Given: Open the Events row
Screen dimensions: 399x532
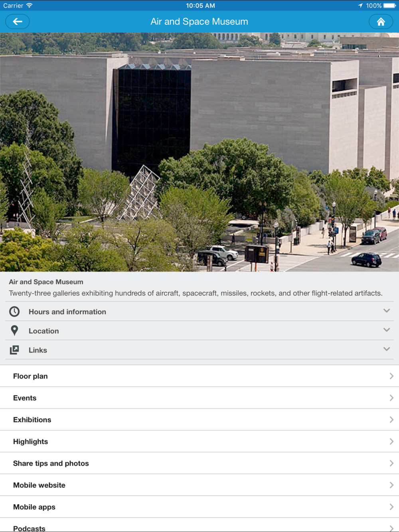Looking at the screenshot, I should (199, 398).
